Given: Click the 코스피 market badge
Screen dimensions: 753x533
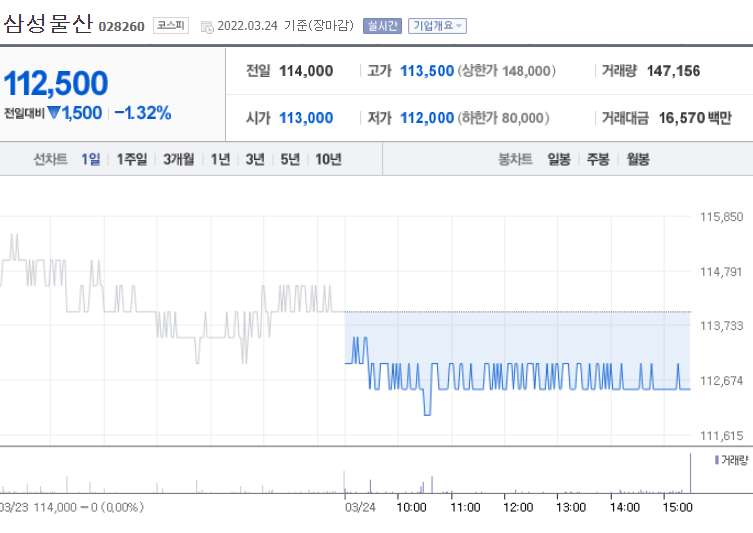Looking at the screenshot, I should (x=171, y=25).
